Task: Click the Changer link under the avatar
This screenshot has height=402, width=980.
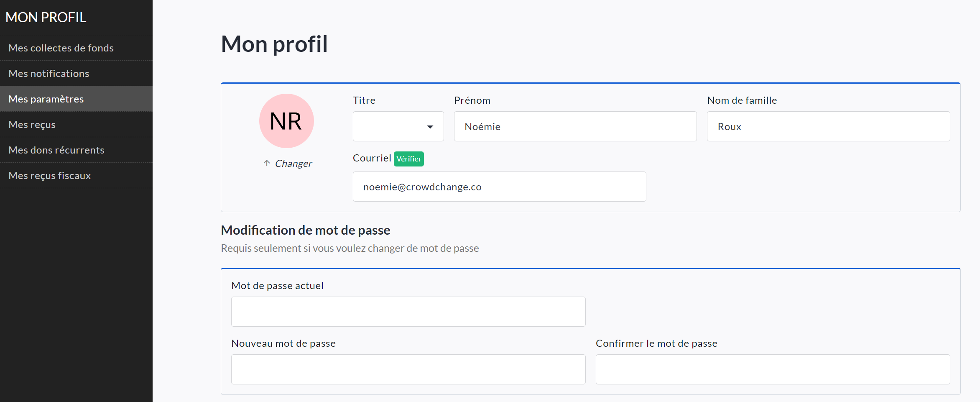Action: pos(293,164)
